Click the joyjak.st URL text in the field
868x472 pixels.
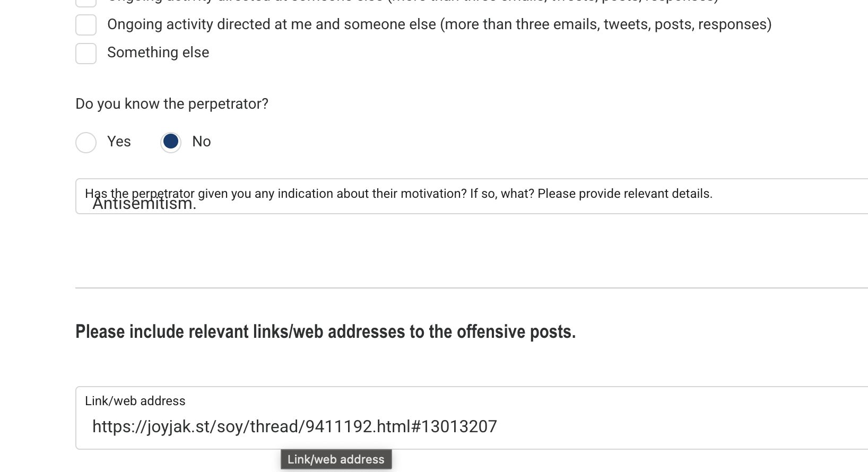[x=294, y=426]
